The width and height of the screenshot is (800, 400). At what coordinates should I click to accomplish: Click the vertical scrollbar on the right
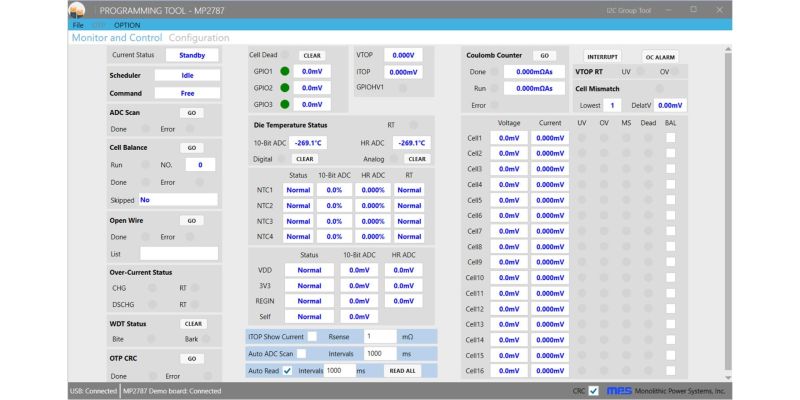(x=728, y=214)
